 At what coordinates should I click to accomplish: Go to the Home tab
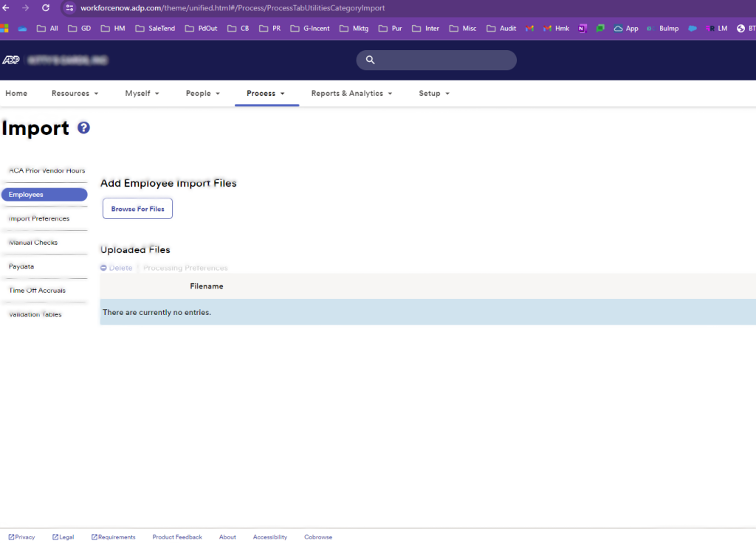point(16,93)
